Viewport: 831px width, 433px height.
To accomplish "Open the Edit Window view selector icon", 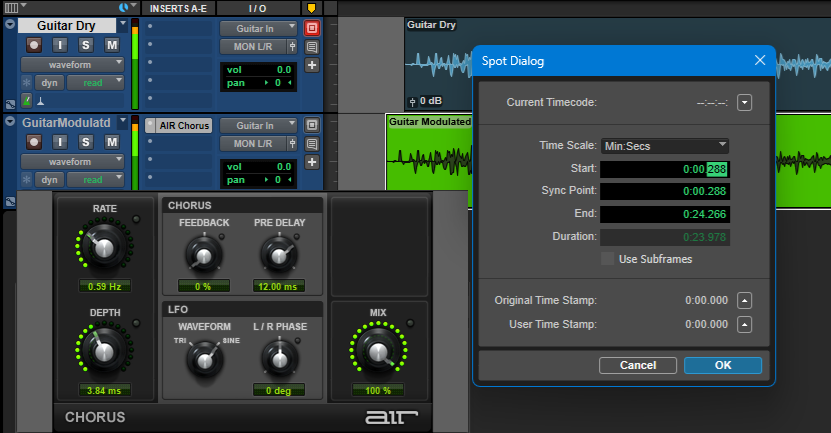I will pos(12,7).
